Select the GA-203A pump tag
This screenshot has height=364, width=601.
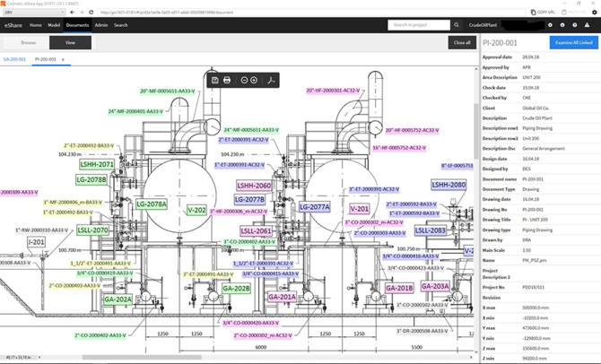(435, 286)
